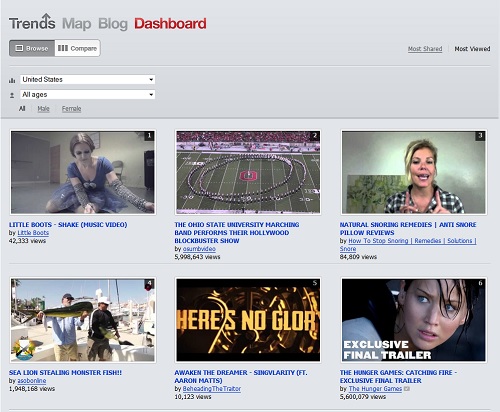This screenshot has height=412, width=500.
Task: Switch to Compare view mode
Action: (77, 48)
